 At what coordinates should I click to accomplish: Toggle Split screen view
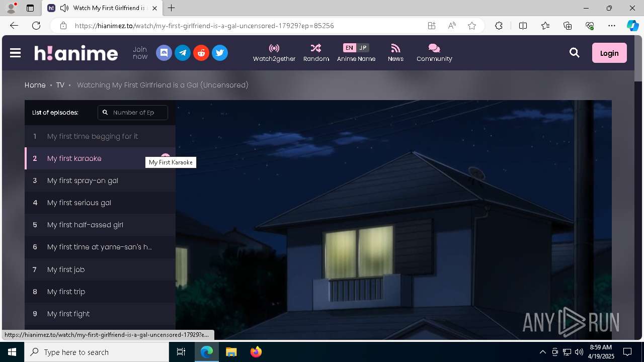(523, 26)
